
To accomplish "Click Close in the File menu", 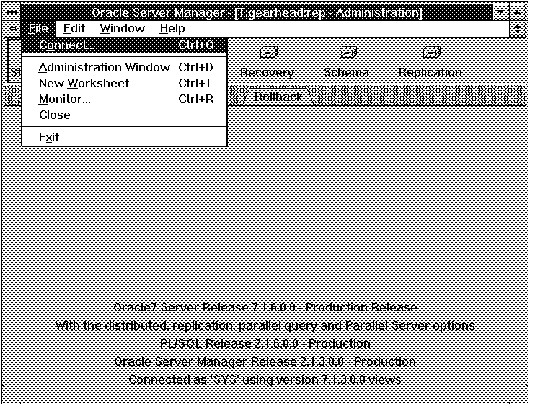I will coord(124,115).
